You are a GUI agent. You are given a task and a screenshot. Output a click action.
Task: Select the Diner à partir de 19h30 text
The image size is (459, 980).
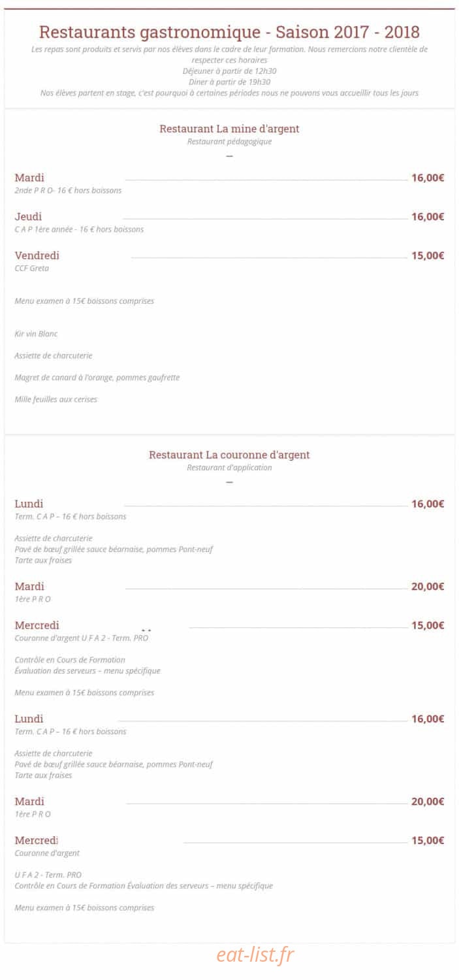(x=229, y=82)
